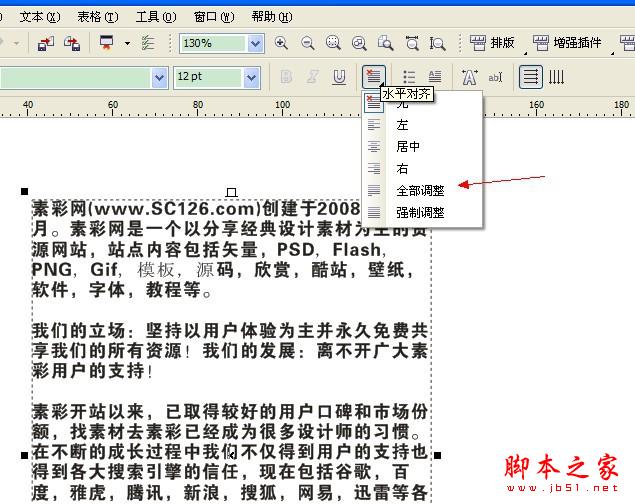Click the 增强插件 toolbar button
The width and height of the screenshot is (635, 504).
click(567, 43)
